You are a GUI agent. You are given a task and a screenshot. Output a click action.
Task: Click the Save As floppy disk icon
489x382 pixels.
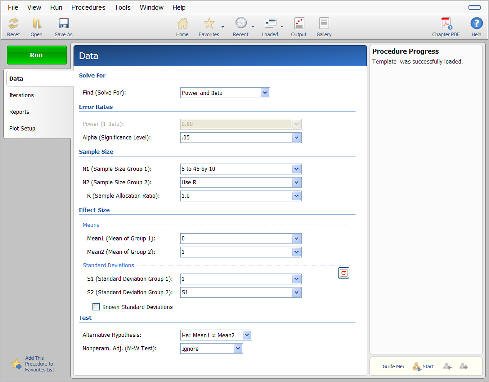click(x=63, y=24)
